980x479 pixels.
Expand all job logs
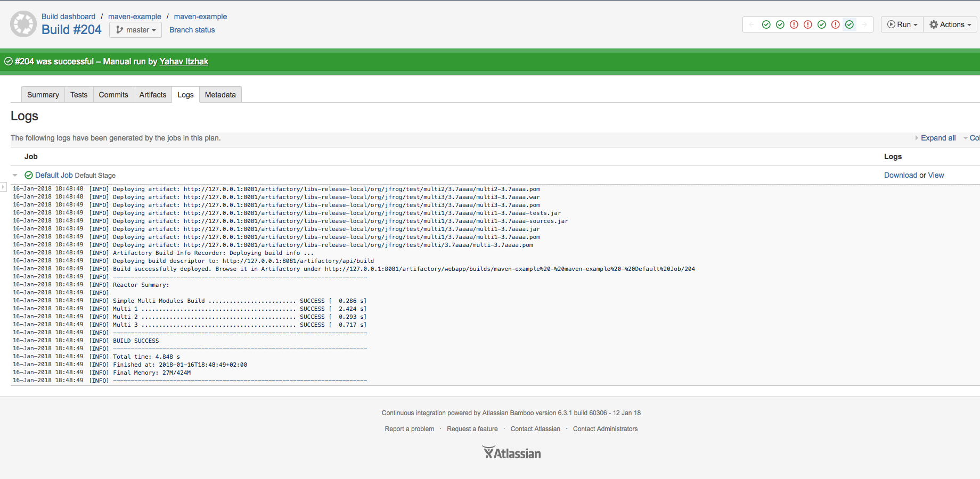(x=938, y=138)
